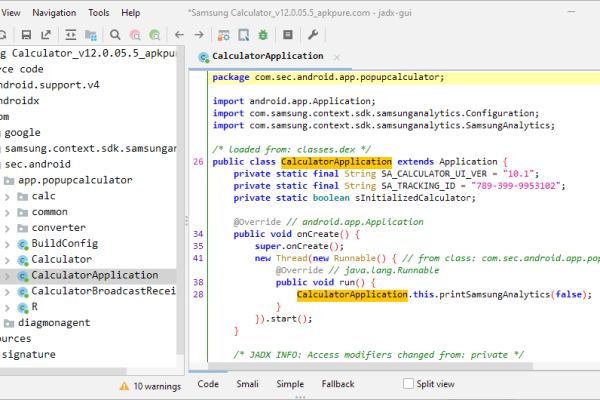
Task: Switch to the Smali view tab
Action: (x=247, y=384)
